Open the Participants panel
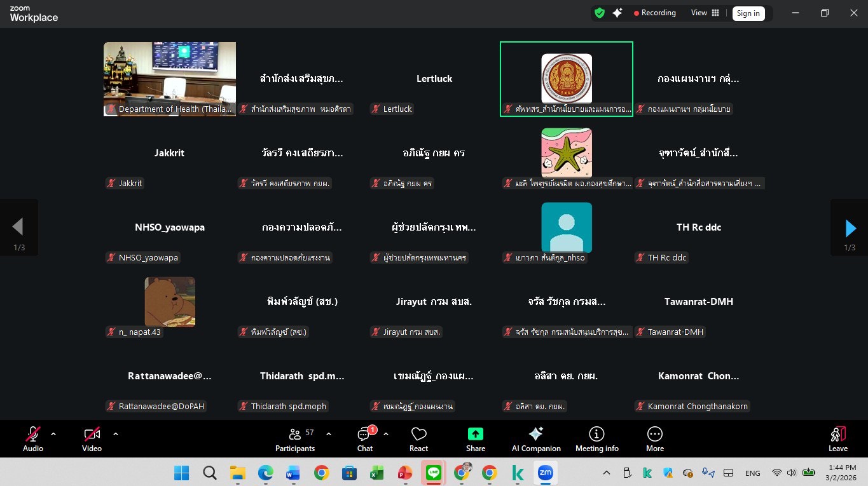The image size is (868, 486). 294,439
